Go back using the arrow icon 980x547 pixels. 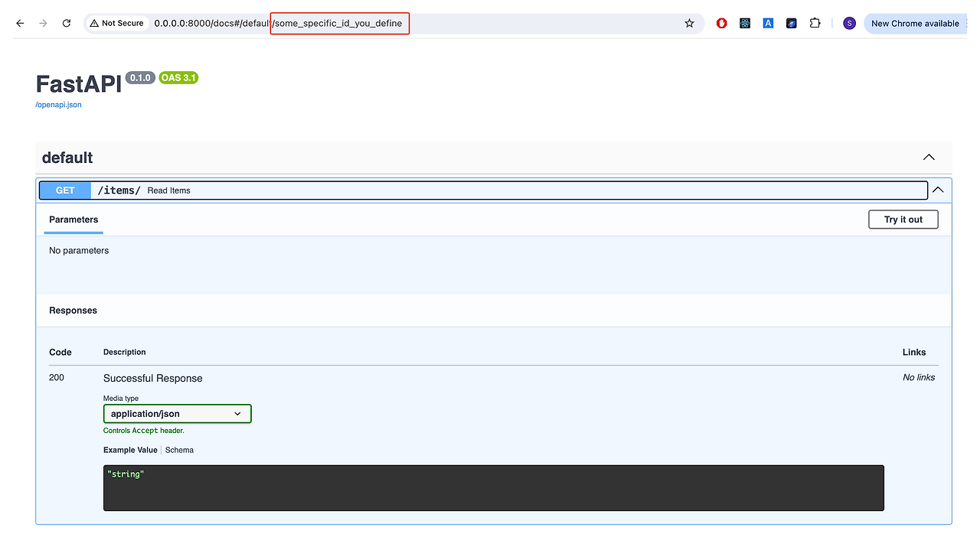pyautogui.click(x=19, y=23)
